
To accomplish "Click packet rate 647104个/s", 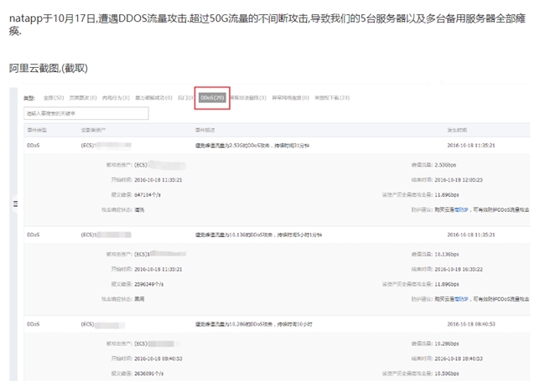I will pos(148,195).
